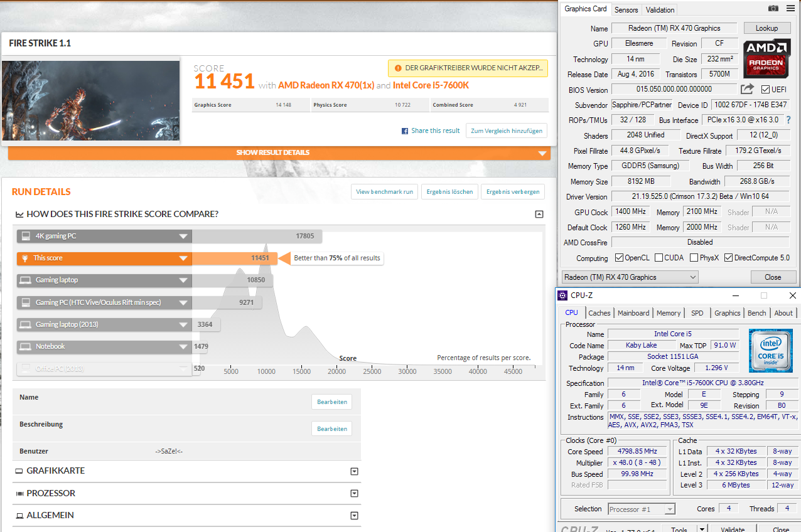The height and width of the screenshot is (532, 801).
Task: Open the CPU-Z Mainboard tab
Action: [x=633, y=313]
